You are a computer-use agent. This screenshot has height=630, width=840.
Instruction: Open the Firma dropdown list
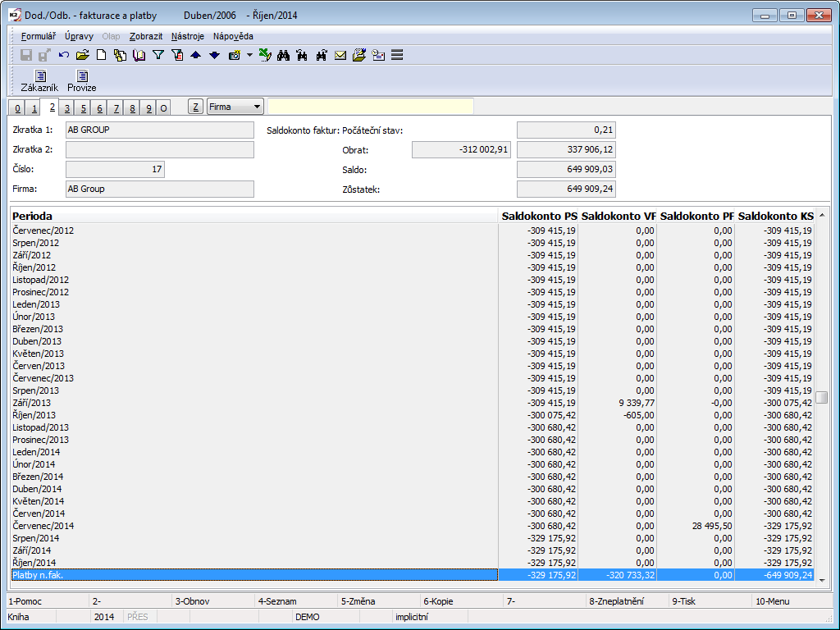click(x=257, y=107)
